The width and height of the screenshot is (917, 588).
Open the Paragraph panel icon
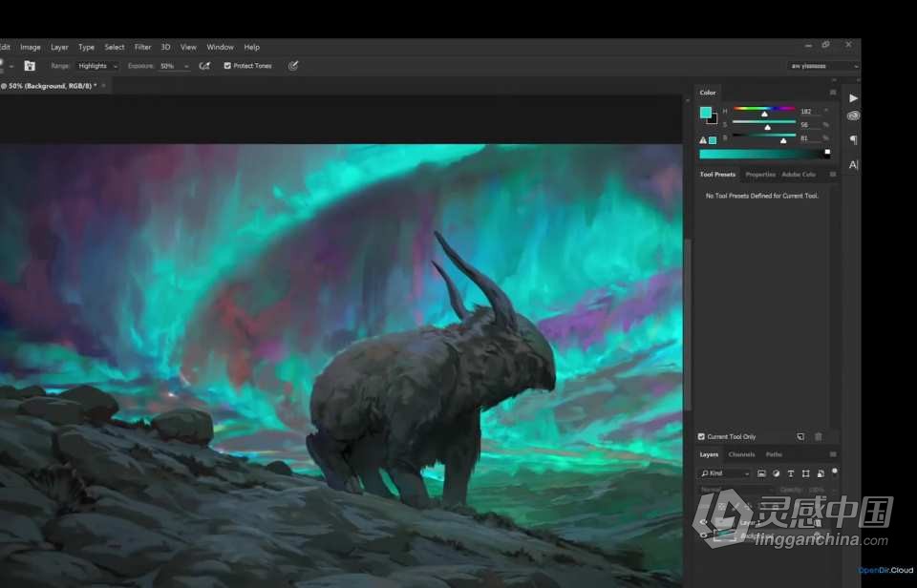[x=853, y=139]
